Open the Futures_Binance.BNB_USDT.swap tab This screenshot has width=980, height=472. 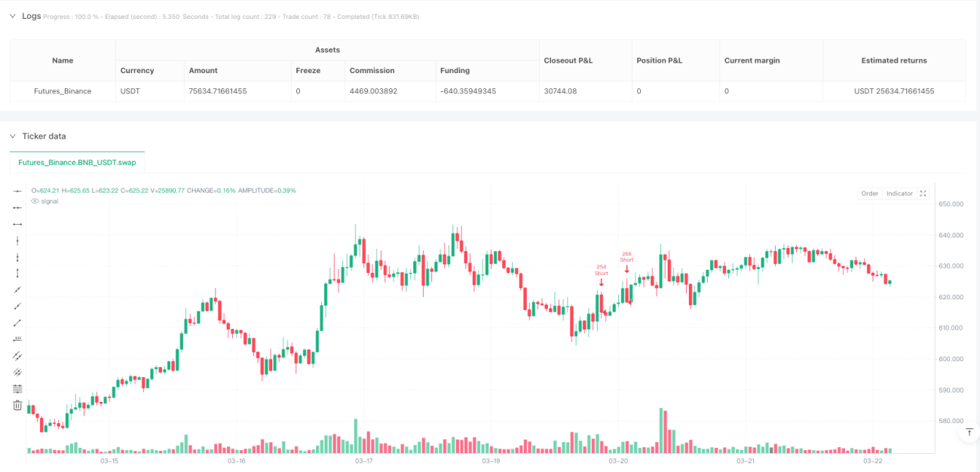77,162
